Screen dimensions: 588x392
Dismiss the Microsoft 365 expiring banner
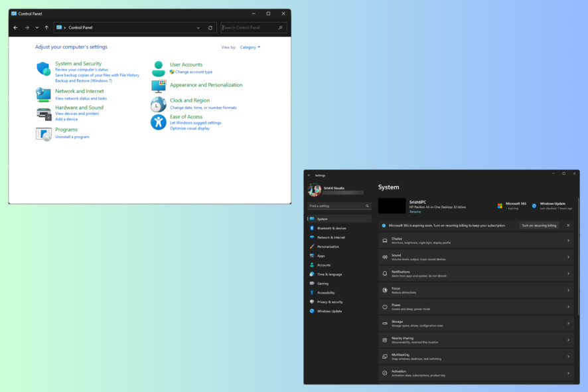pos(568,225)
